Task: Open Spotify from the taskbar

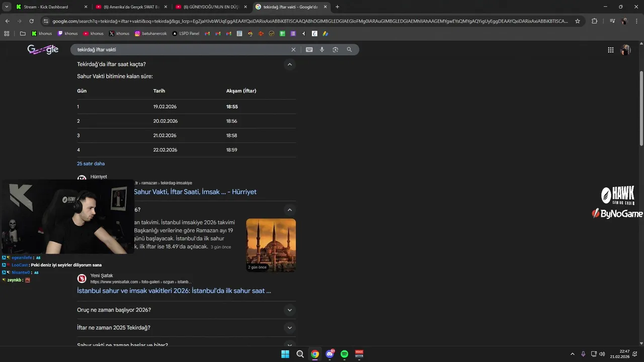Action: 345,354
